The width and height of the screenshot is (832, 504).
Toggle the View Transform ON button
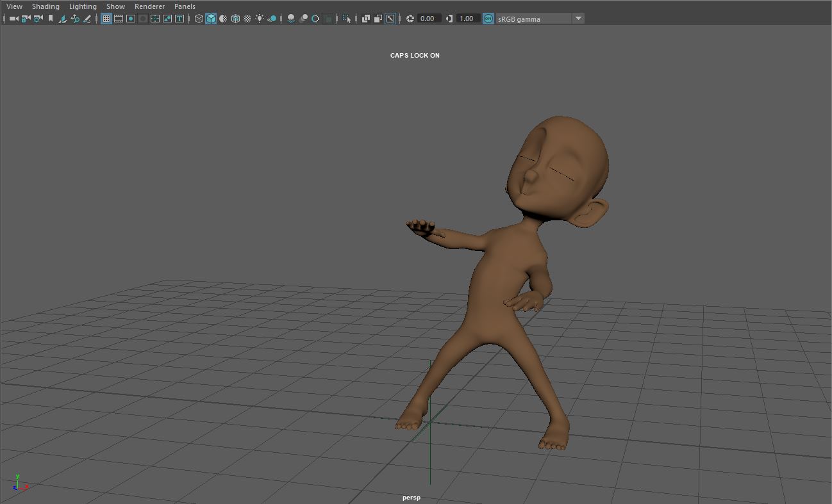(488, 19)
